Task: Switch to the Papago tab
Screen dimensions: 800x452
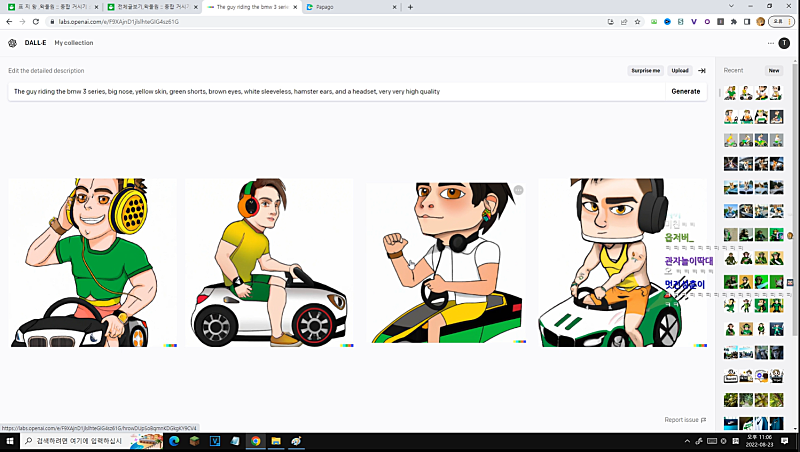Action: pyautogui.click(x=351, y=7)
